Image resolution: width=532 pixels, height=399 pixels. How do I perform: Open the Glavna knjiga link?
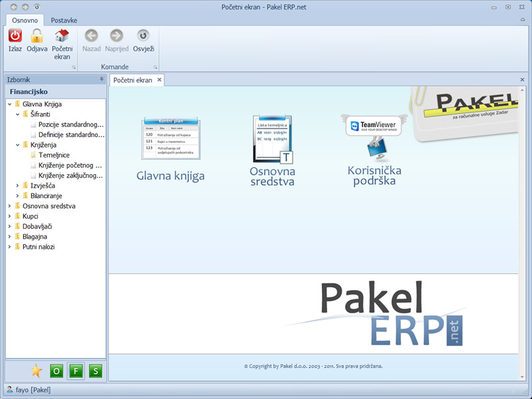(170, 176)
